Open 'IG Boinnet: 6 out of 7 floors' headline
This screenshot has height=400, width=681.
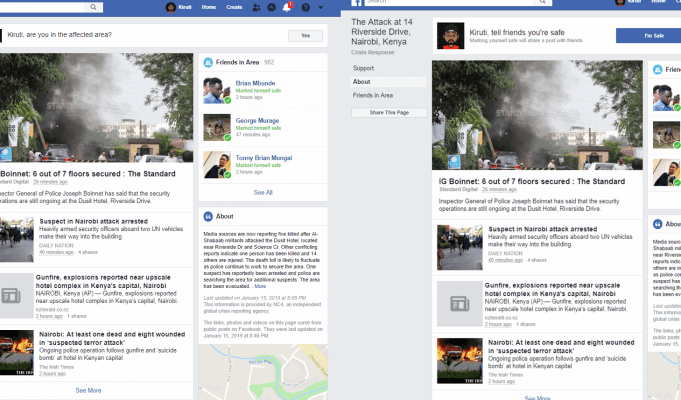[x=532, y=182]
